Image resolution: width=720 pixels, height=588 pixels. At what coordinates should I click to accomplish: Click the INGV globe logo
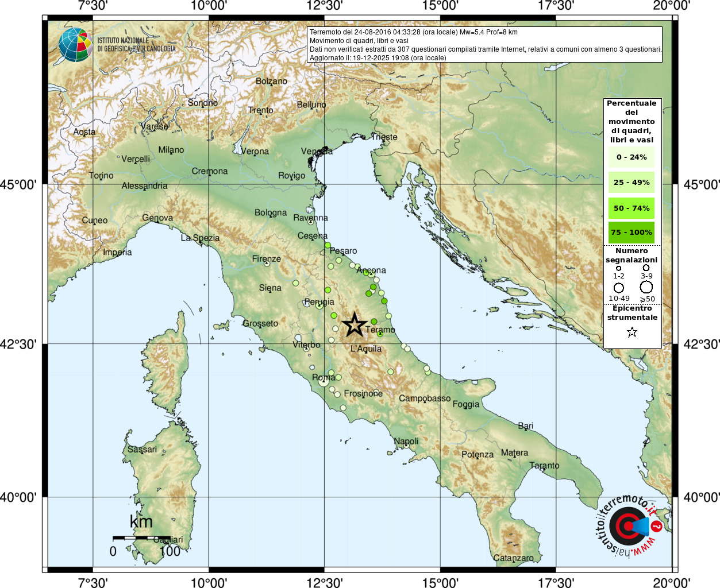click(x=75, y=45)
